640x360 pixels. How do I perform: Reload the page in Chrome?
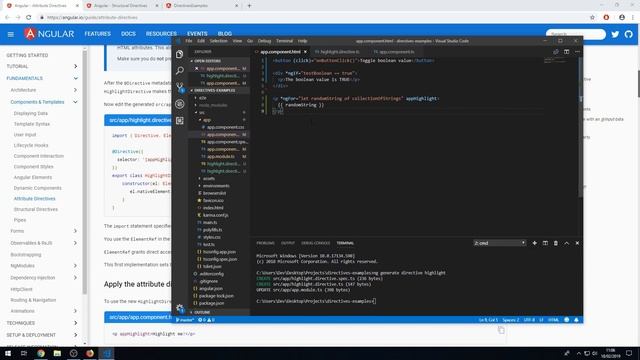pos(29,18)
